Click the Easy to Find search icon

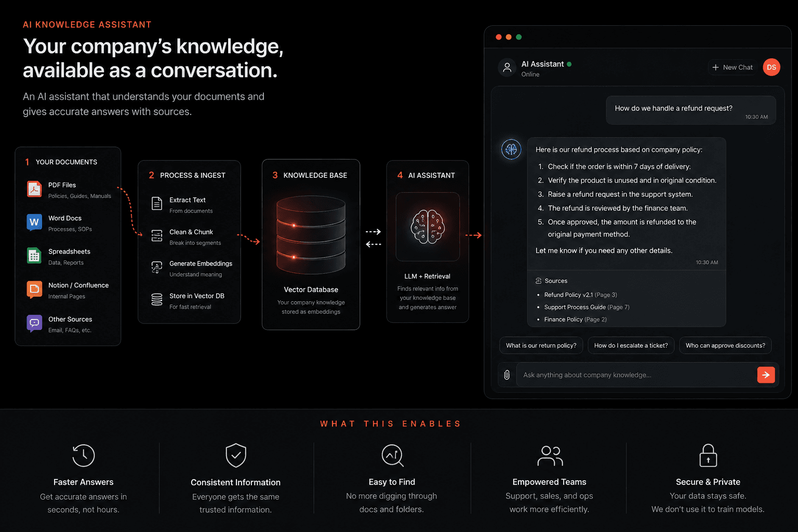click(x=393, y=456)
